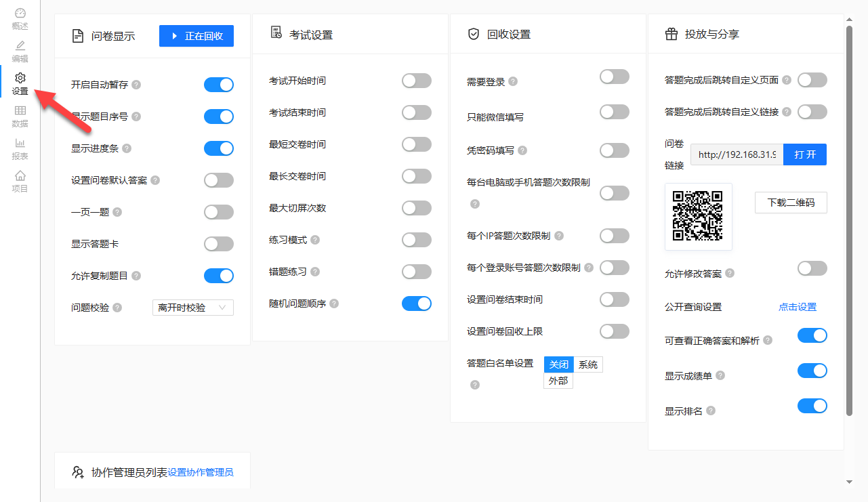Select 系统 for 答题白名单设置
868x502 pixels.
[587, 364]
